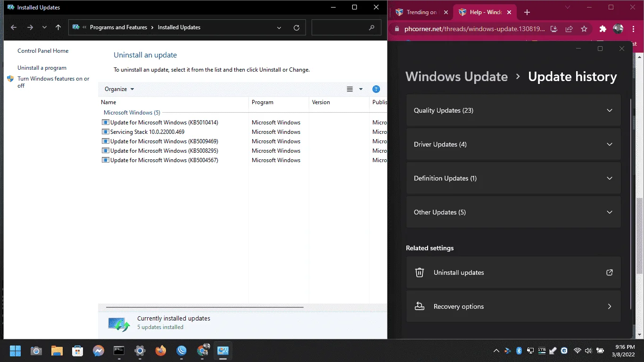The width and height of the screenshot is (644, 362).
Task: Open the Organize dropdown menu
Action: (x=119, y=89)
